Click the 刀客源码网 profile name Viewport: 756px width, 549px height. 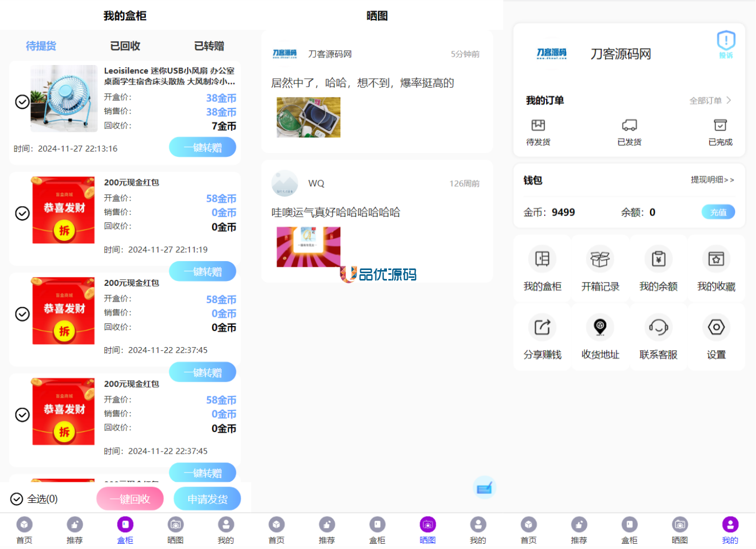[x=621, y=54]
